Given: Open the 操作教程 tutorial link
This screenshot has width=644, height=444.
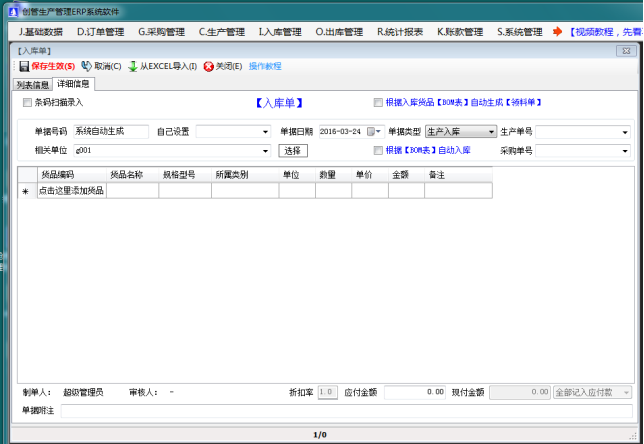Looking at the screenshot, I should (x=265, y=66).
